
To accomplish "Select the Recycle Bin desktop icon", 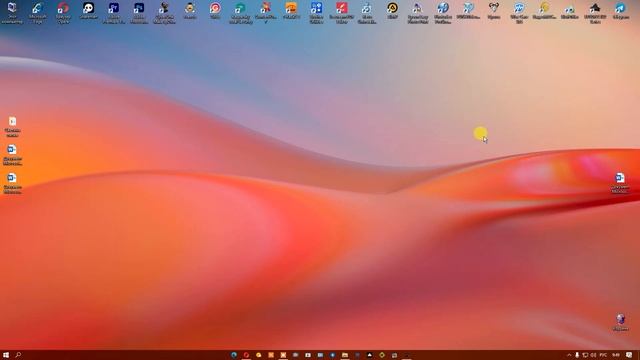I will click(x=620, y=322).
